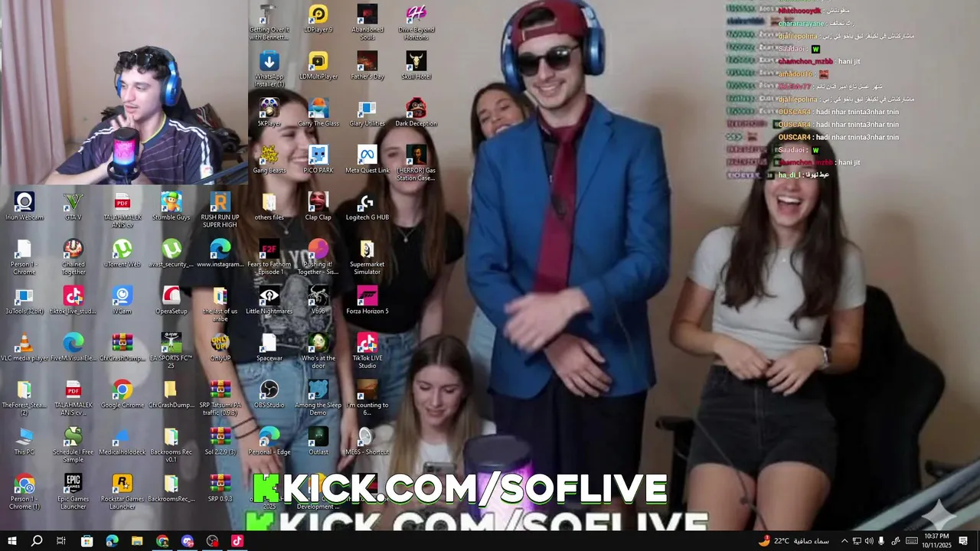The width and height of the screenshot is (980, 551).
Task: Open the 10:37 PM clock calendar
Action: coord(936,541)
